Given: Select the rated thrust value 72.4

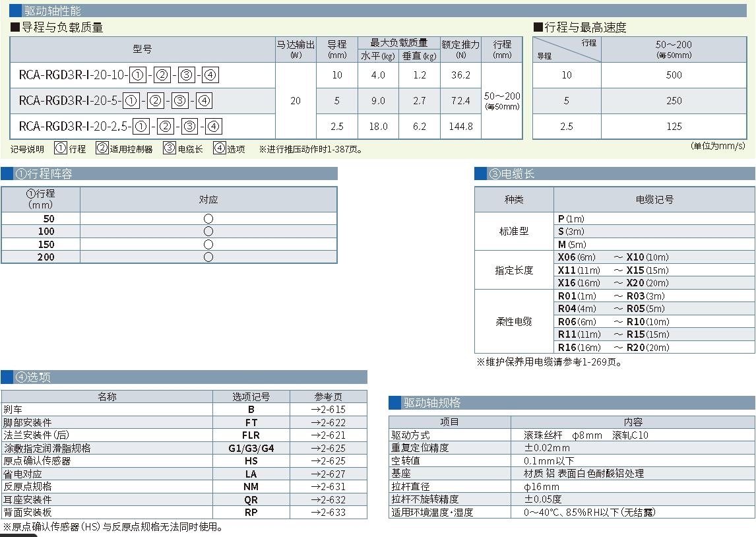Looking at the screenshot, I should [x=461, y=101].
